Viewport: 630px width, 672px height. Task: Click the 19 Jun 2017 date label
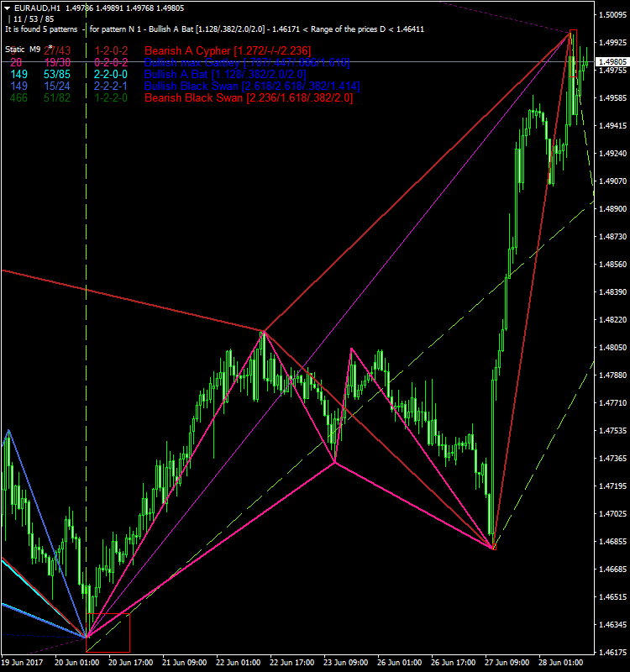coord(24,663)
